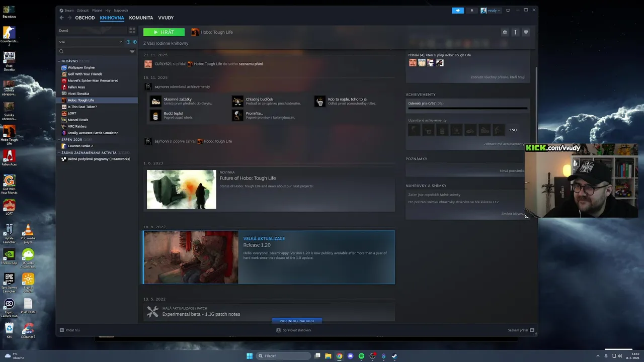Toggle the ready-to-play filter icon
The width and height of the screenshot is (644, 362).
click(134, 42)
